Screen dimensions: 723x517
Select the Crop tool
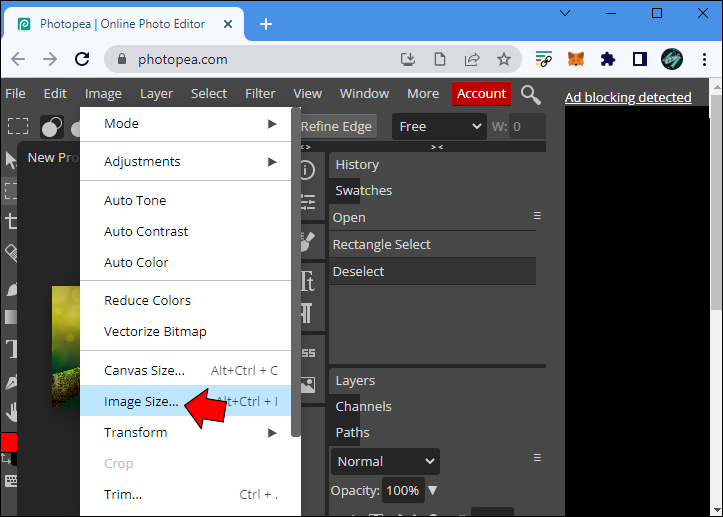click(12, 221)
